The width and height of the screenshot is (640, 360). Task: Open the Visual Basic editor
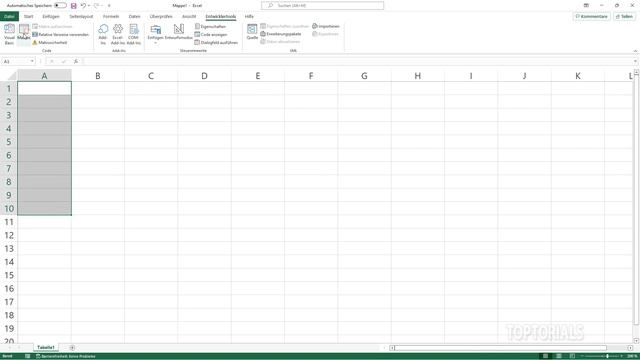[9, 34]
